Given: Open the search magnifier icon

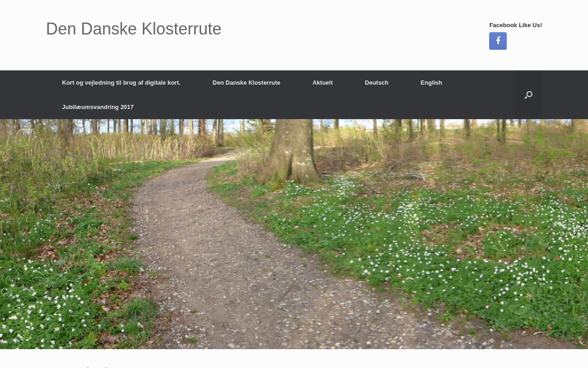Looking at the screenshot, I should [528, 95].
